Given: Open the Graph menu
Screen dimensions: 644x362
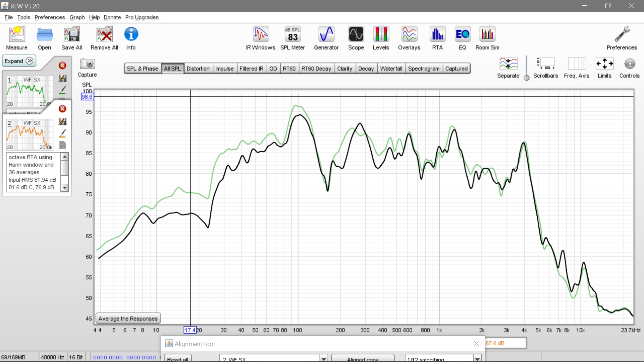Looking at the screenshot, I should click(77, 17).
